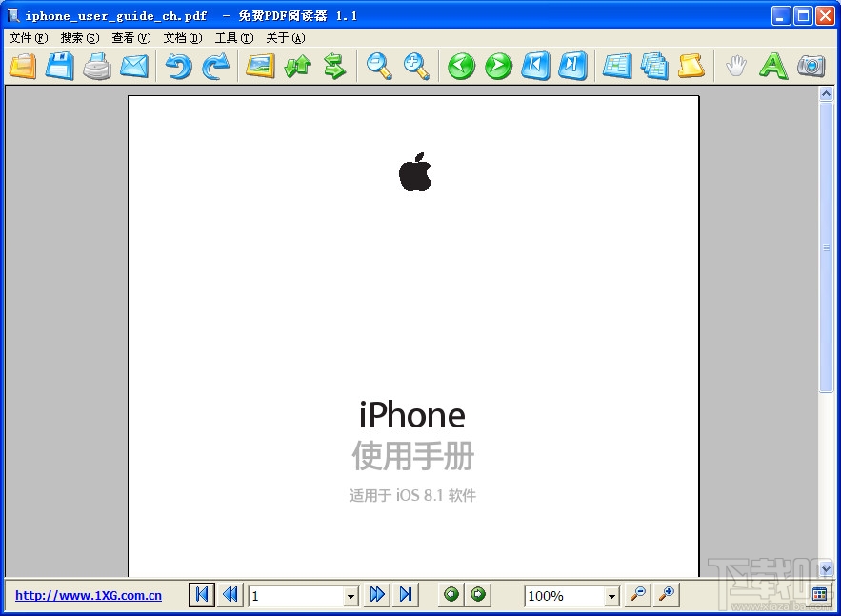The width and height of the screenshot is (841, 616).
Task: Click the vertical scrollbar down arrow
Action: (827, 568)
